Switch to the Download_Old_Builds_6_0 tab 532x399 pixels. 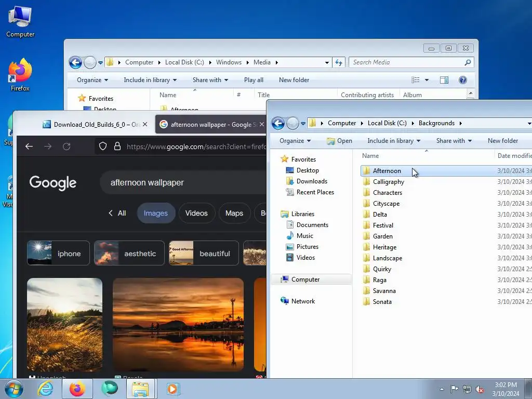(96, 125)
